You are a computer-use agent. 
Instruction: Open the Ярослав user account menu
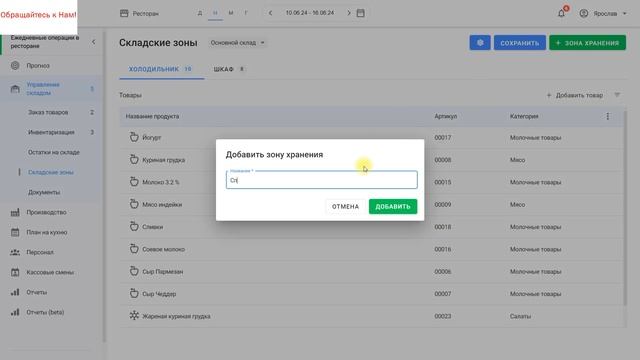coord(603,13)
